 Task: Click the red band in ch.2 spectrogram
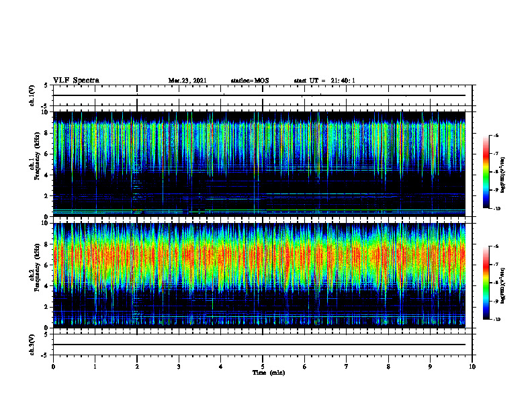point(259,256)
